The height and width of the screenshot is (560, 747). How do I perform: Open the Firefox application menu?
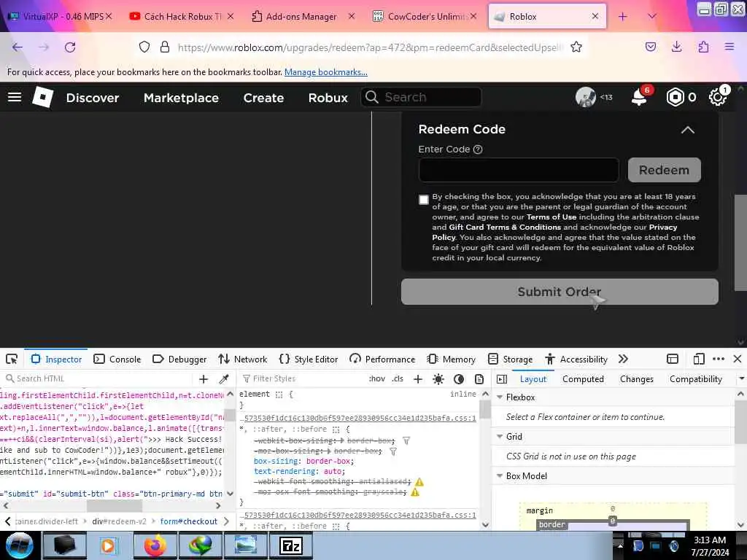pyautogui.click(x=729, y=47)
